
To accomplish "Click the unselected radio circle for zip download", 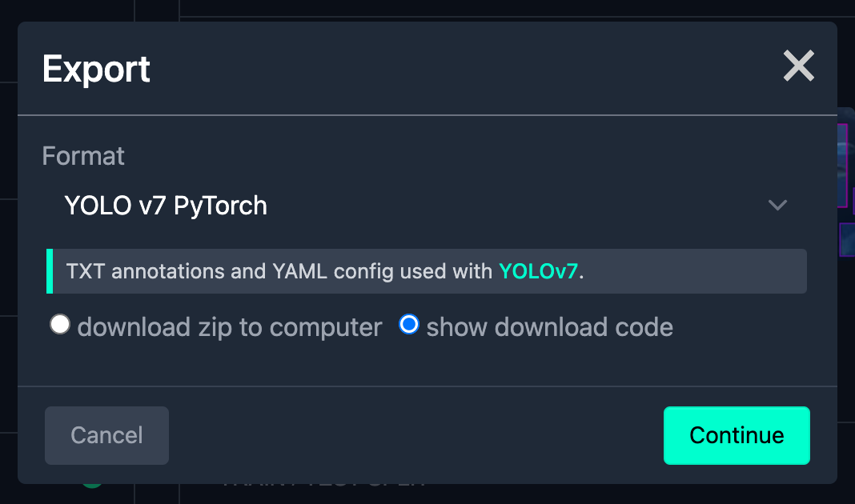I will pyautogui.click(x=60, y=325).
